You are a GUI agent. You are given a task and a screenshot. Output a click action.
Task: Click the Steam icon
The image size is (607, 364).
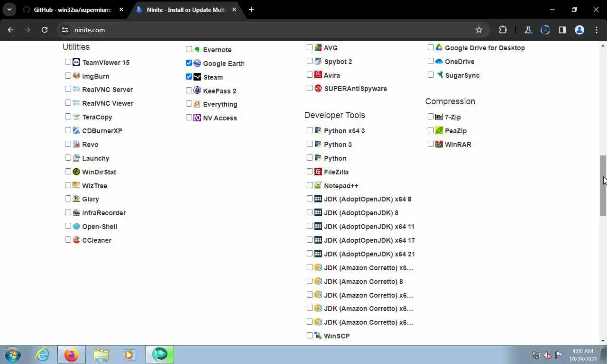[197, 77]
